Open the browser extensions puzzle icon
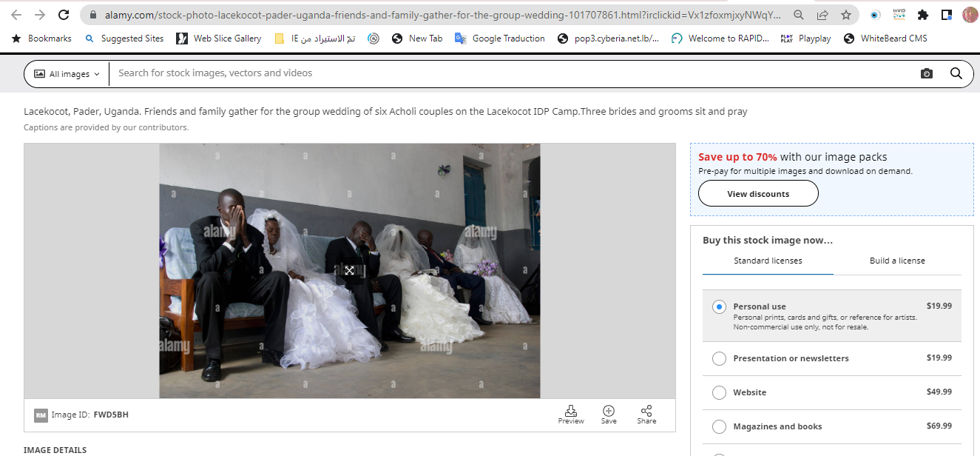 (x=922, y=15)
